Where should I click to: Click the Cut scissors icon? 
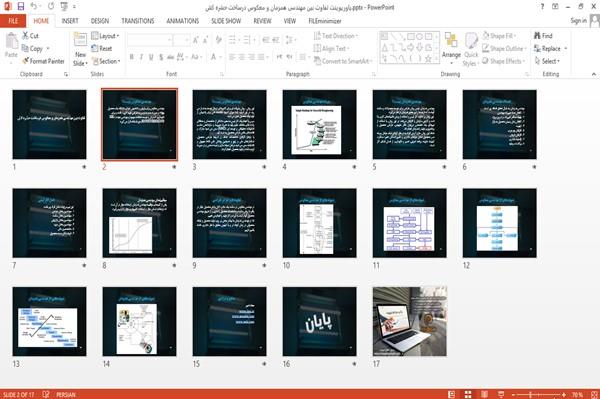tap(25, 36)
